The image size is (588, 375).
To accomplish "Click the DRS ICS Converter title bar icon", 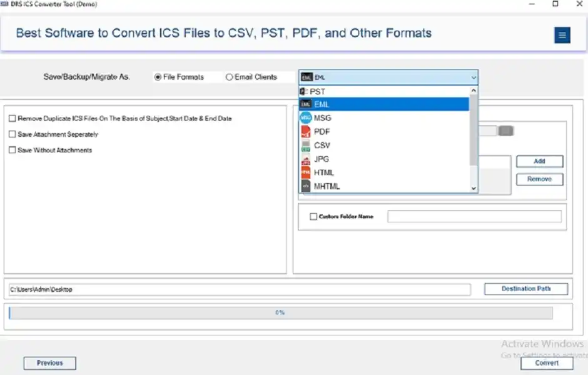I will point(4,4).
